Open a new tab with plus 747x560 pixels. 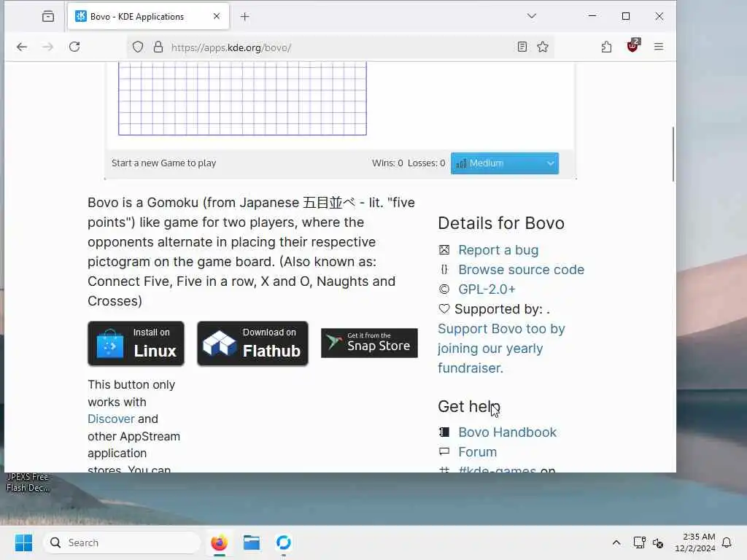pyautogui.click(x=245, y=17)
